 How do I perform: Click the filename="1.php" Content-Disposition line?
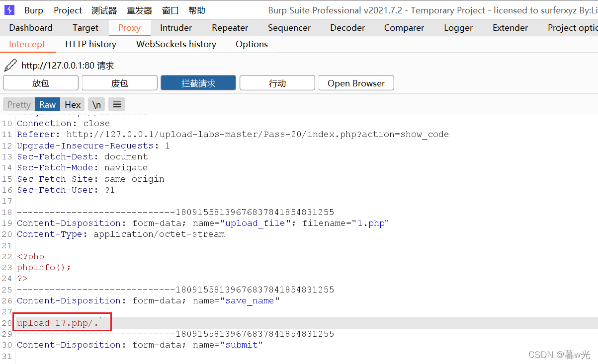click(x=203, y=223)
